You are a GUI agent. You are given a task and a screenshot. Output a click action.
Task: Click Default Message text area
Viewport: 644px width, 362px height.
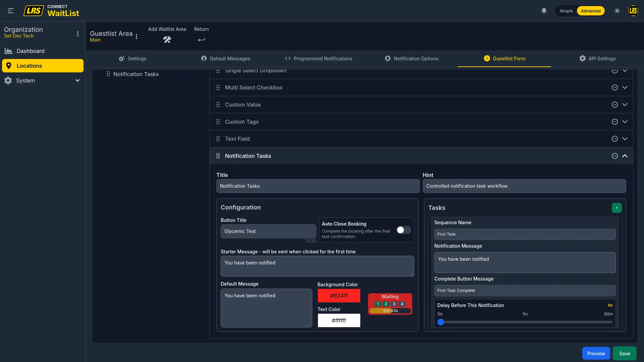(x=266, y=308)
